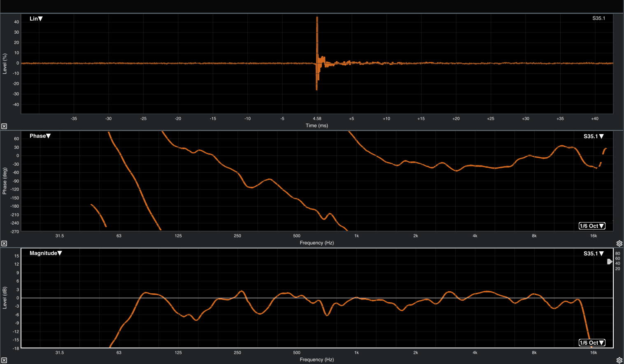The image size is (624, 364).
Task: Change 1/6 Oct smoothing in Magnitude graph
Action: 591,343
